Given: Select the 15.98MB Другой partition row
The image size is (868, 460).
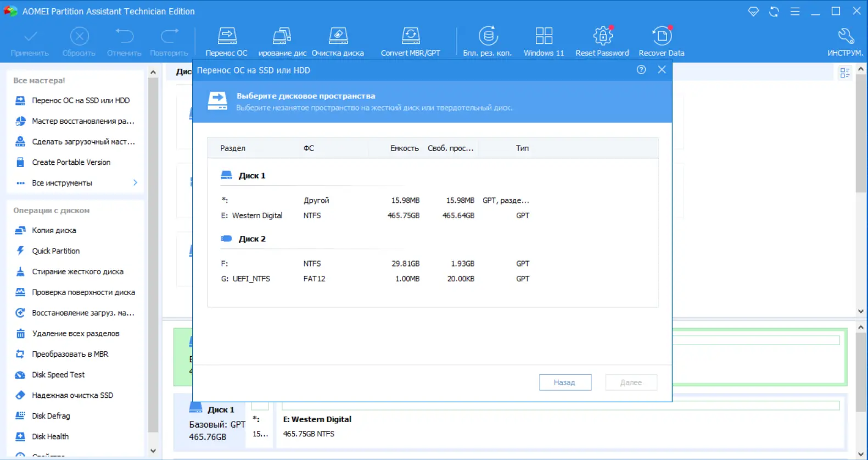Looking at the screenshot, I should point(433,201).
